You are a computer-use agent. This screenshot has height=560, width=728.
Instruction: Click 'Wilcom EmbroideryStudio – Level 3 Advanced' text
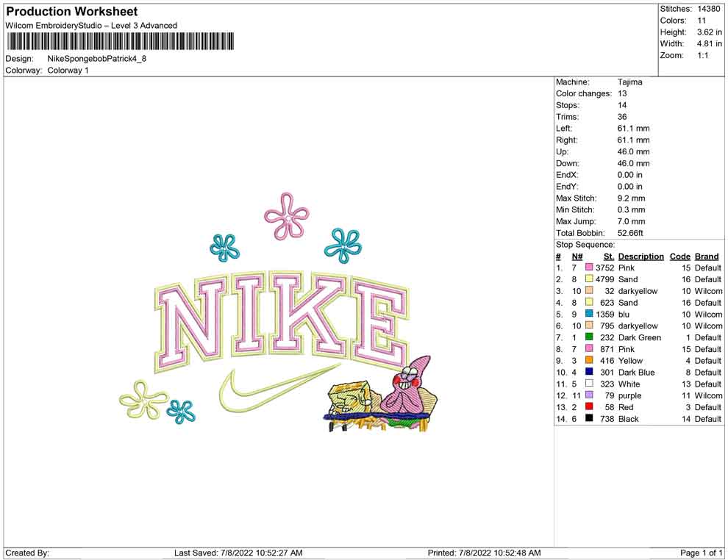[91, 26]
